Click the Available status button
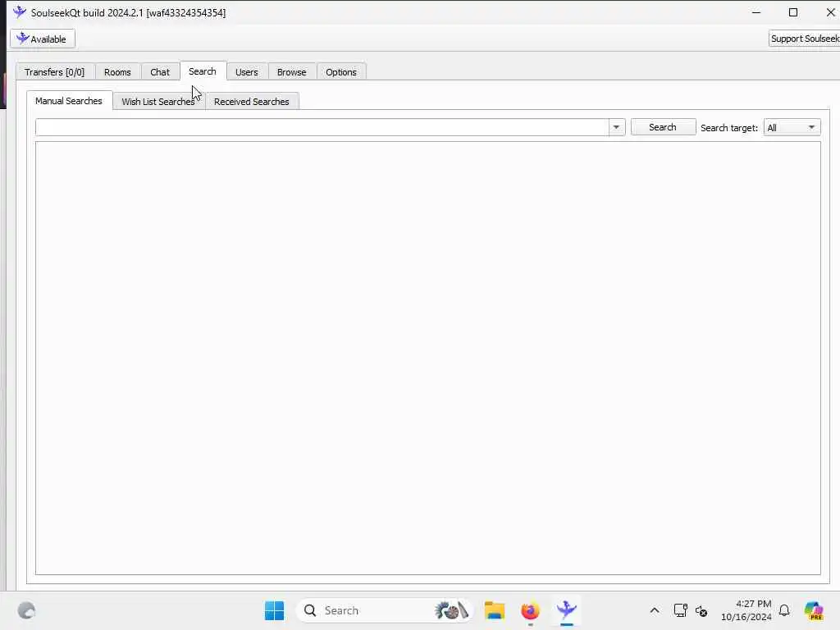Screen dimensions: 840x630 coord(43,39)
